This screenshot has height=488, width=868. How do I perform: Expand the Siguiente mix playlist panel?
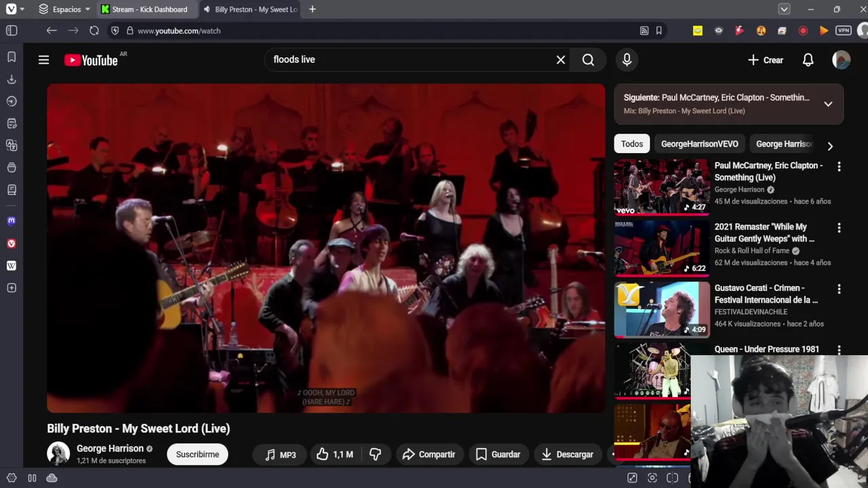[828, 104]
